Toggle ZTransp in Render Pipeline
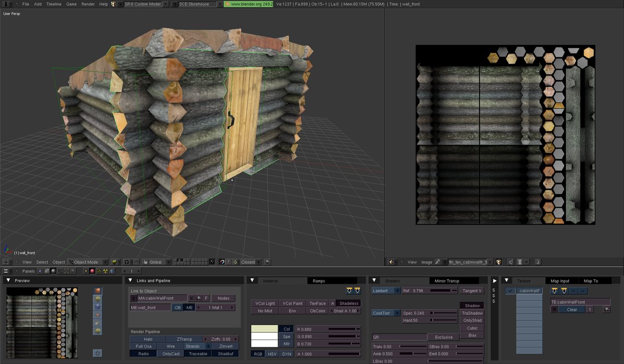 pyautogui.click(x=185, y=339)
